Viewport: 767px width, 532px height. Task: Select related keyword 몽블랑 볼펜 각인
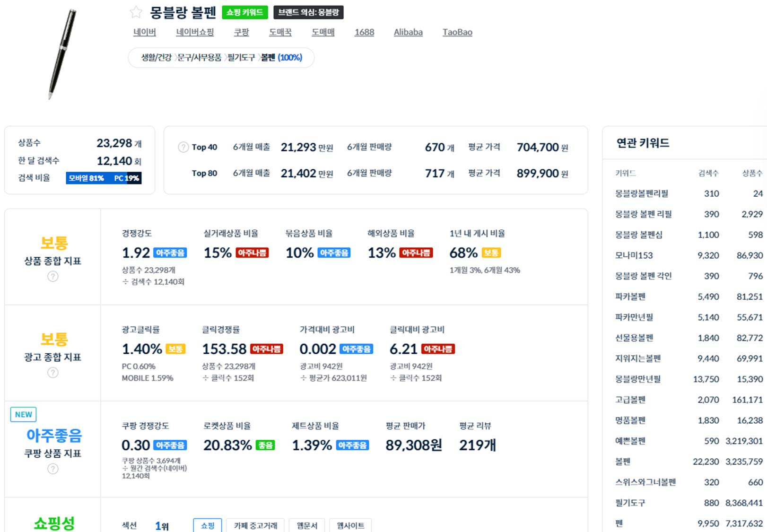point(644,276)
